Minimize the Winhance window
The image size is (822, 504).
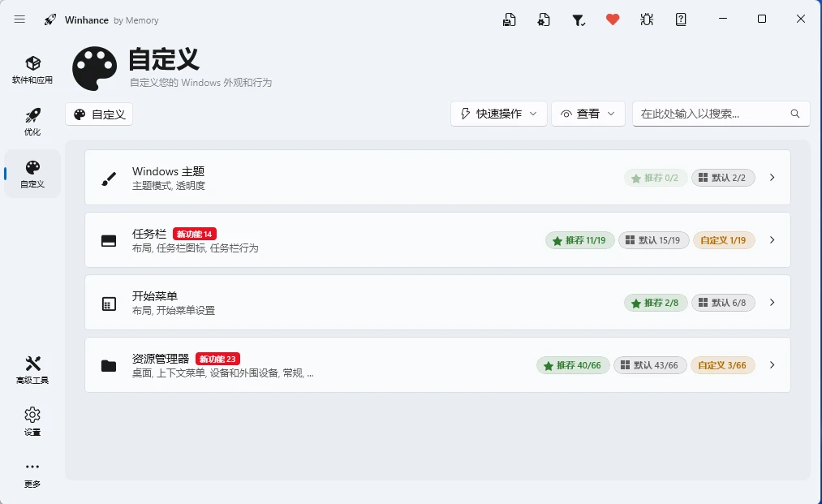click(x=723, y=19)
